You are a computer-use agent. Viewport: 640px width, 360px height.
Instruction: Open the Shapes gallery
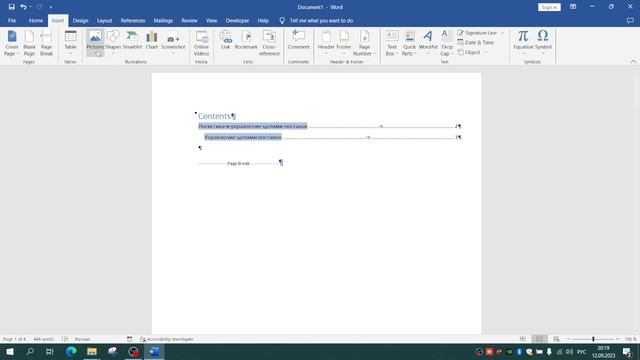[113, 43]
